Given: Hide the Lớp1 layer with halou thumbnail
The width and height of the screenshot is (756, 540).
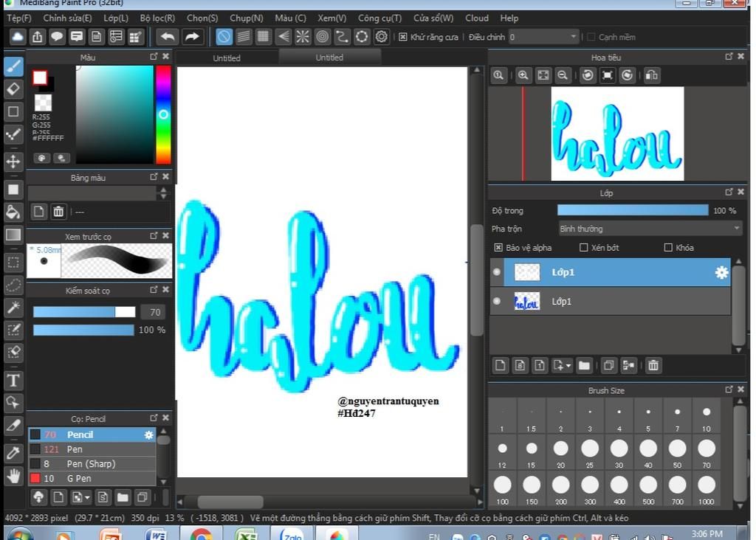Looking at the screenshot, I should [x=497, y=301].
